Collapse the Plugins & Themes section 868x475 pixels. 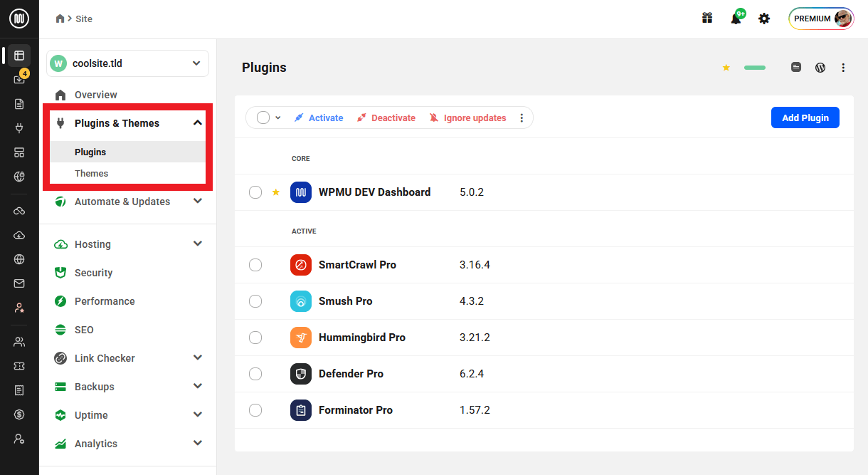point(198,123)
